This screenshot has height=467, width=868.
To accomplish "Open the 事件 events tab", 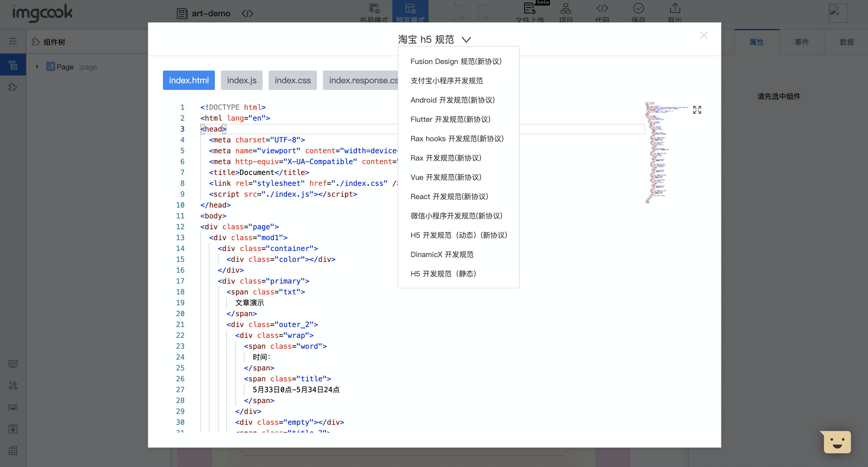I will coord(802,42).
